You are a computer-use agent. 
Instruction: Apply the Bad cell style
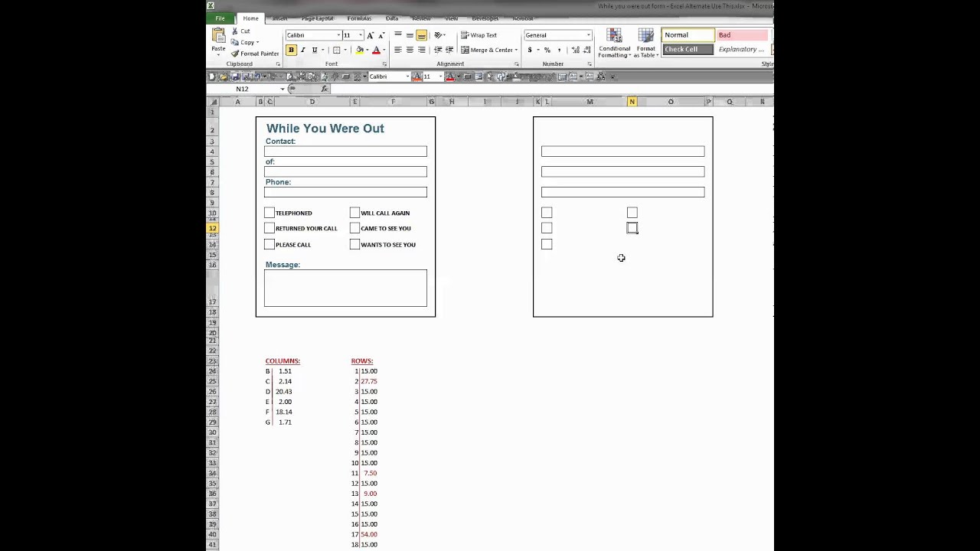(742, 35)
